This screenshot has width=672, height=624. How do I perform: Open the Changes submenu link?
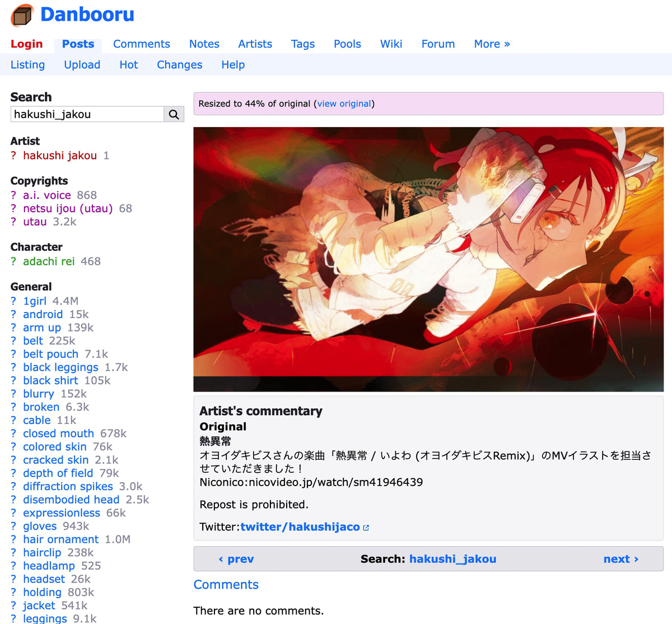click(179, 65)
